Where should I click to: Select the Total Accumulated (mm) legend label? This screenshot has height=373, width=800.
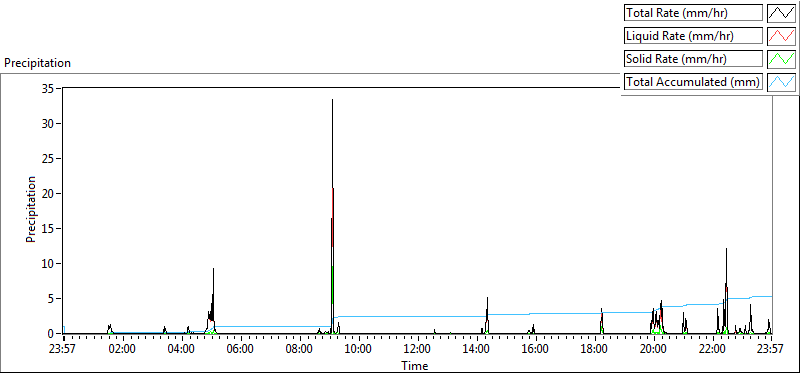click(693, 82)
